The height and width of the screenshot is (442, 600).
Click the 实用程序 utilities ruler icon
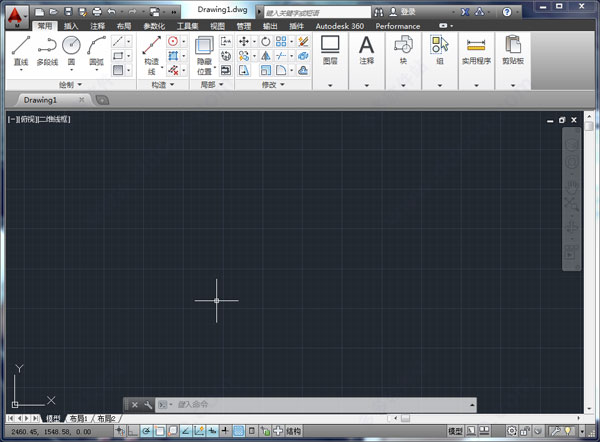pos(476,45)
